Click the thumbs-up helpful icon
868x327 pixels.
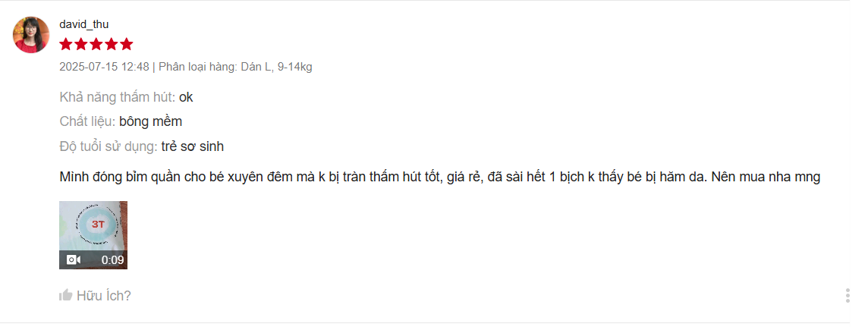(66, 295)
